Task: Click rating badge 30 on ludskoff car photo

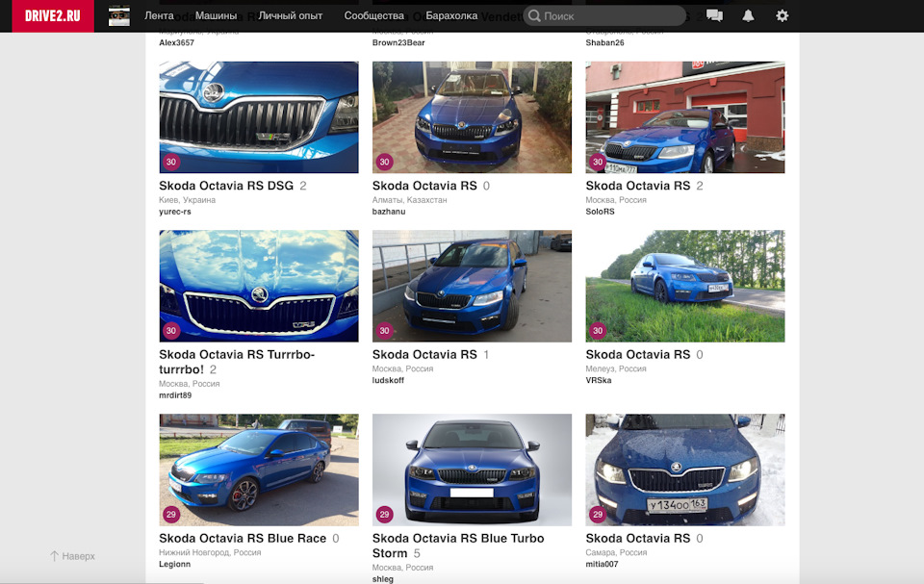Action: (x=384, y=331)
